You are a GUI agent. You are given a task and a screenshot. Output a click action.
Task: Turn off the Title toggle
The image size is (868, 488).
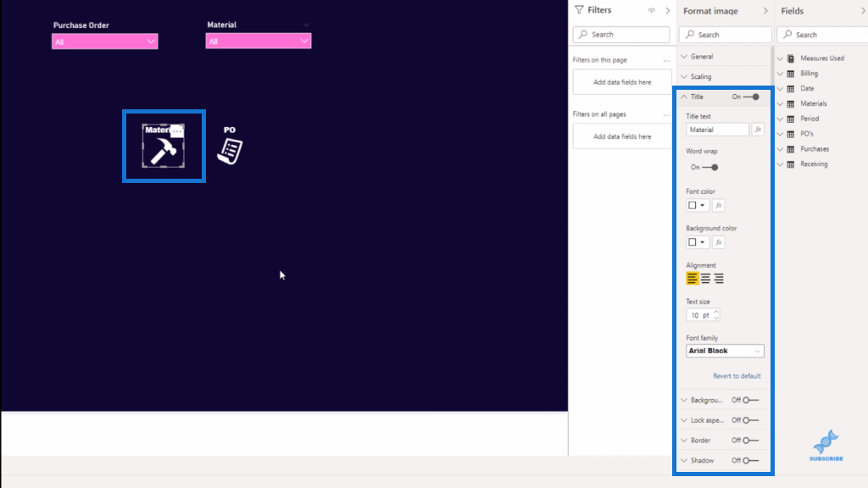click(x=751, y=97)
